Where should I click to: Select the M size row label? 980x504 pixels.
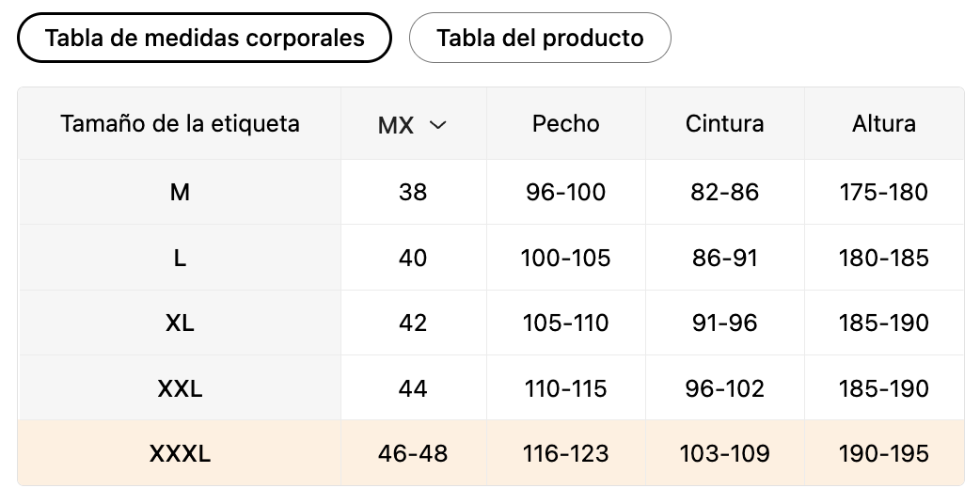click(x=180, y=193)
